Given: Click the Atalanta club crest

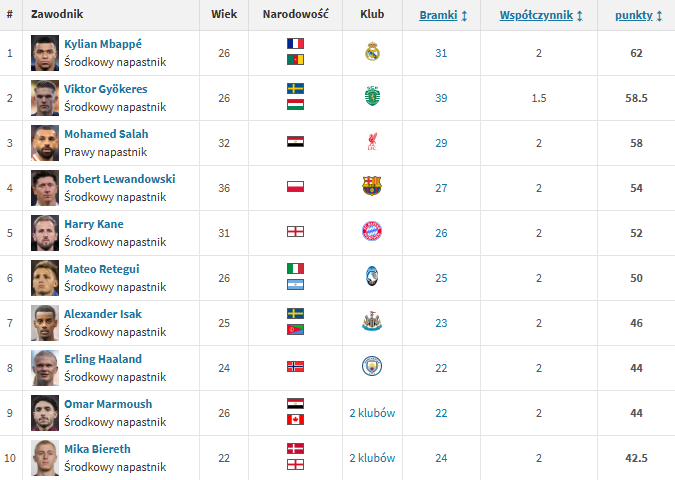Looking at the screenshot, I should coord(372,276).
